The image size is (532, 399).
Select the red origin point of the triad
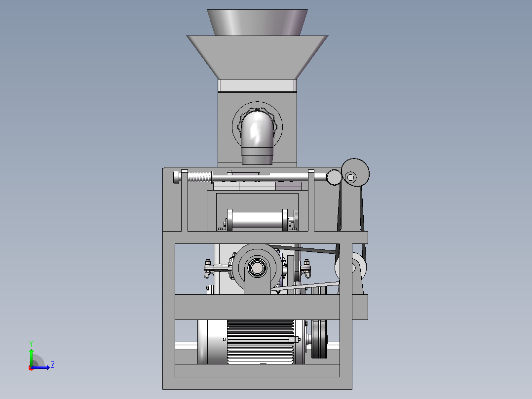click(x=31, y=368)
